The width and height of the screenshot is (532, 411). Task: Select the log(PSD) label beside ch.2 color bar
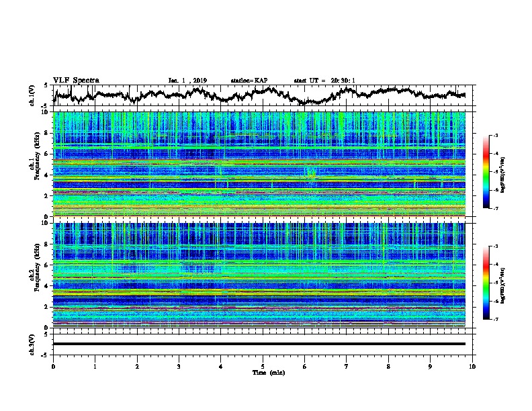coord(503,285)
